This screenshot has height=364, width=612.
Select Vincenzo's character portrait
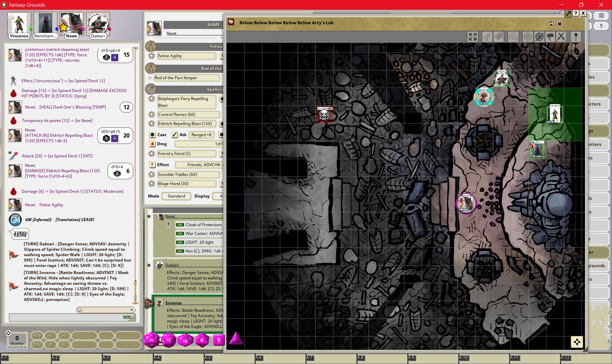click(x=19, y=23)
